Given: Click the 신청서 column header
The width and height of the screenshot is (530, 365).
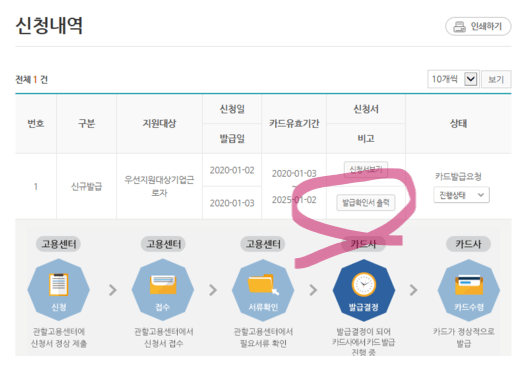Looking at the screenshot, I should (x=366, y=109).
